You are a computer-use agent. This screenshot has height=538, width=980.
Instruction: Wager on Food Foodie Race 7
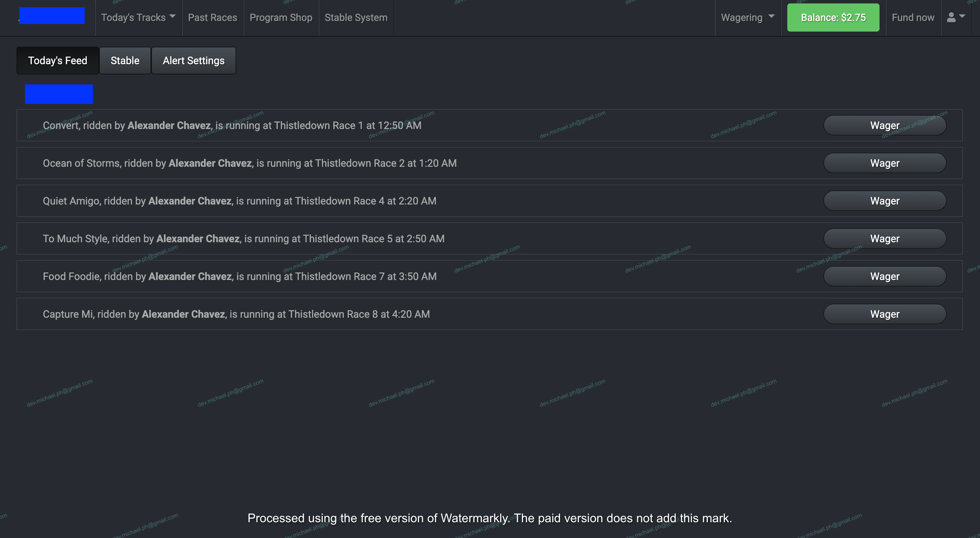885,276
